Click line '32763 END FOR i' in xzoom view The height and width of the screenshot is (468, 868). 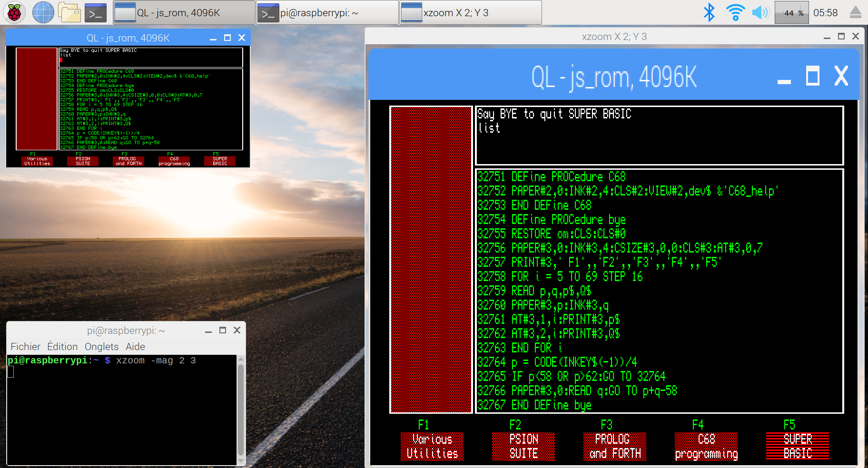pyautogui.click(x=520, y=348)
